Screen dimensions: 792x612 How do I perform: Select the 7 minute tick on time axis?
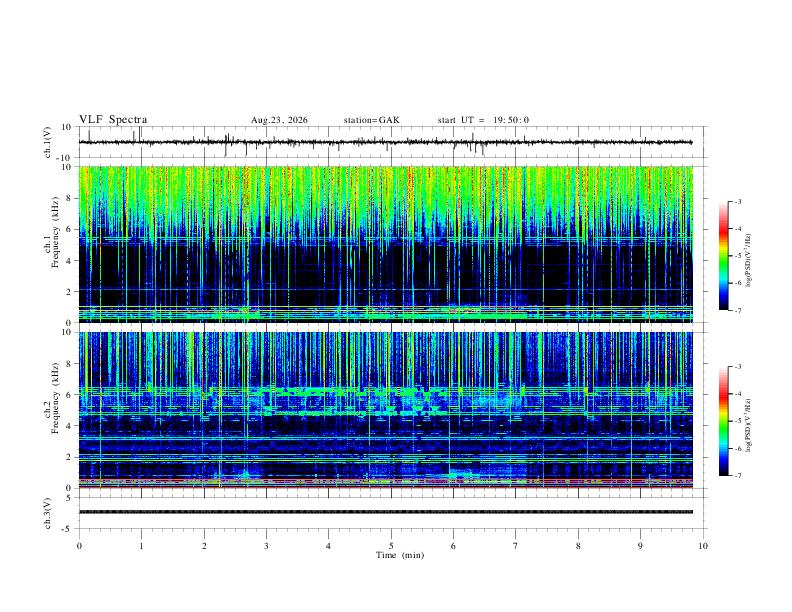pyautogui.click(x=516, y=546)
